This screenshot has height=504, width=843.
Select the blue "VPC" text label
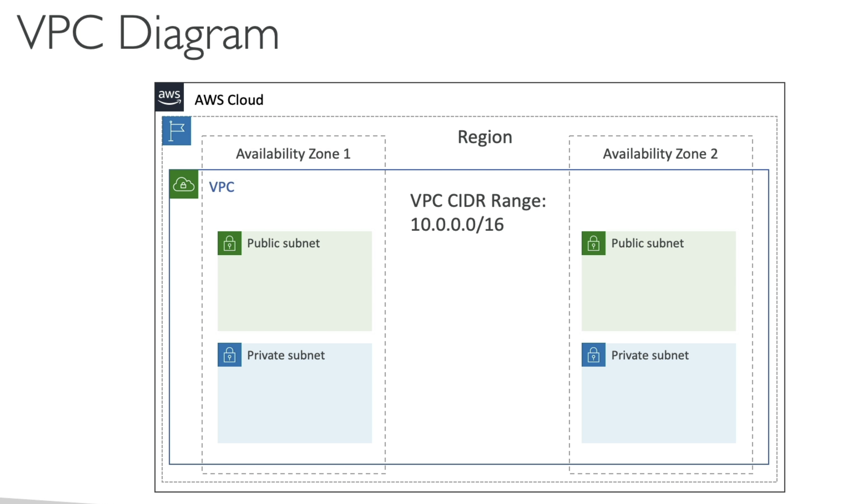pos(221,187)
